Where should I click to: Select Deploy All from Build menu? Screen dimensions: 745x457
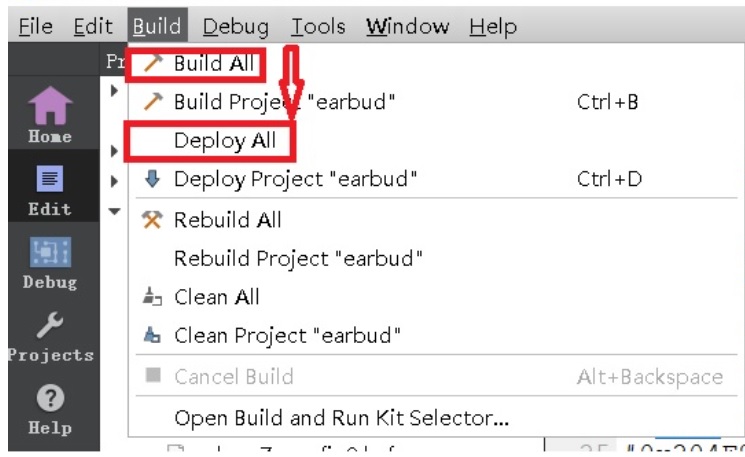coord(224,141)
